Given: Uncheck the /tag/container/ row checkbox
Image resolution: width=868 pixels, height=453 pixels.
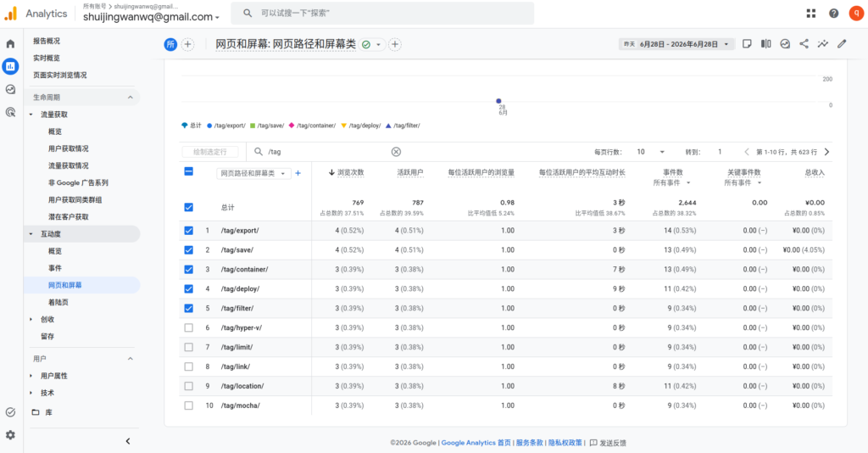Looking at the screenshot, I should [189, 269].
